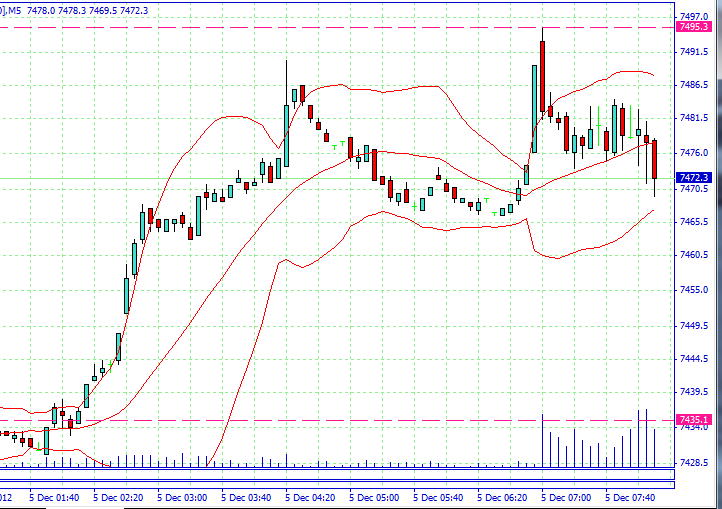Select the 5 Dec 02:20 time label
Image resolution: width=722 pixels, height=509 pixels.
(118, 498)
